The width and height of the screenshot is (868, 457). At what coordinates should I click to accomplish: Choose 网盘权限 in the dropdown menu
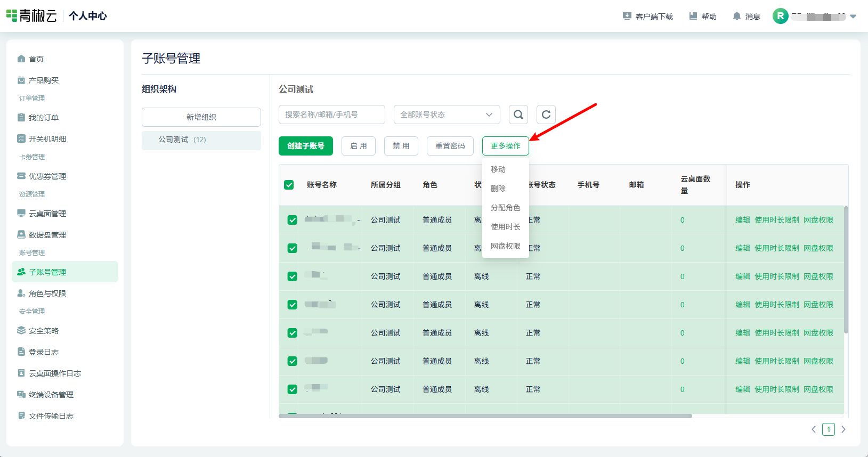tap(506, 246)
